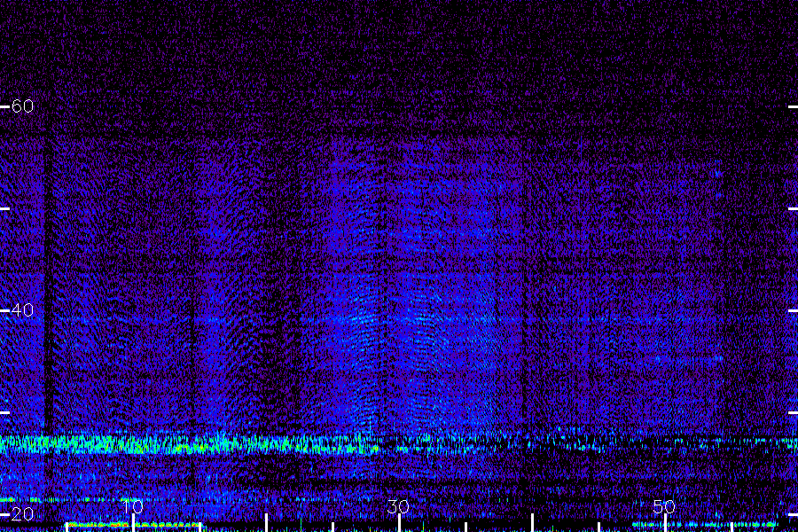Click the "30" label on the horizontal axis
Image resolution: width=798 pixels, height=532 pixels.
(x=398, y=506)
